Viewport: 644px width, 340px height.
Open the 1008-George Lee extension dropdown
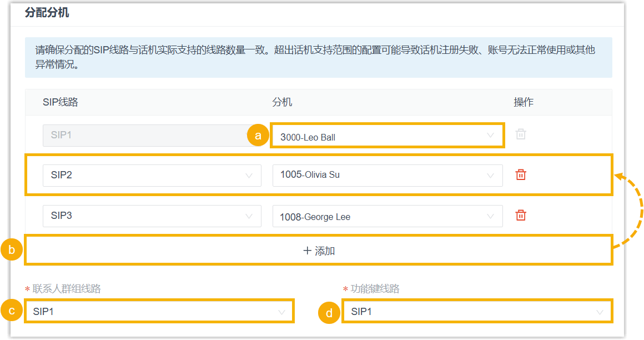tap(388, 216)
